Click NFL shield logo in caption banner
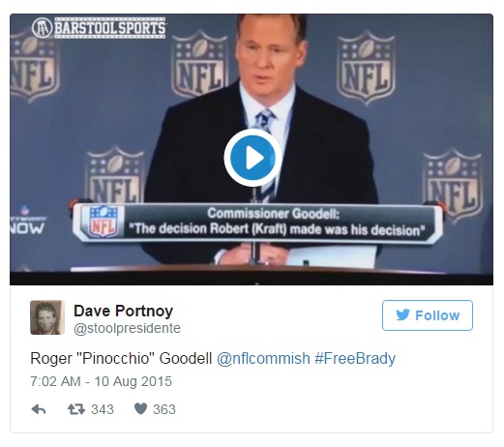 coord(103,222)
